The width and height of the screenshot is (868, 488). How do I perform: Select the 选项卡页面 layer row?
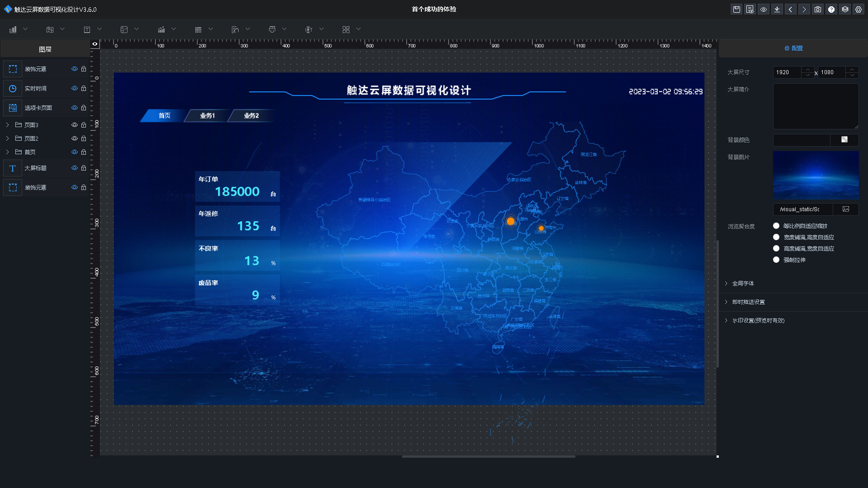tap(45, 108)
